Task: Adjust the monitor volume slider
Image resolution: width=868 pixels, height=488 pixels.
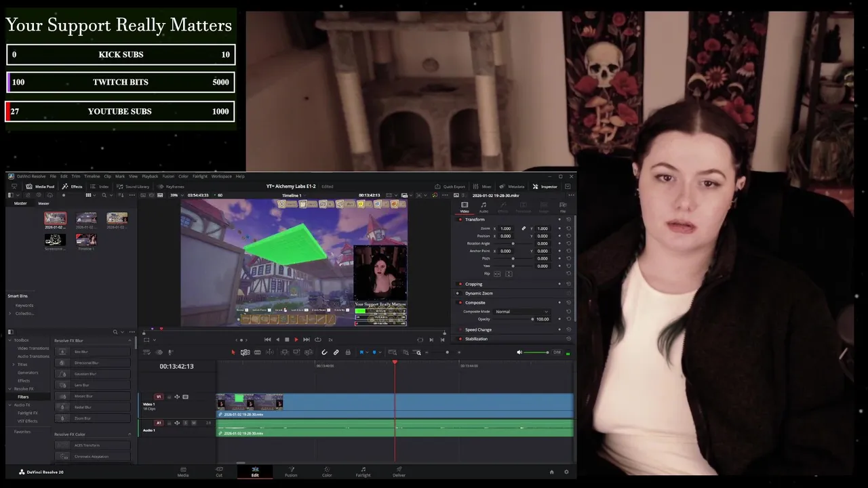Action: pyautogui.click(x=537, y=352)
